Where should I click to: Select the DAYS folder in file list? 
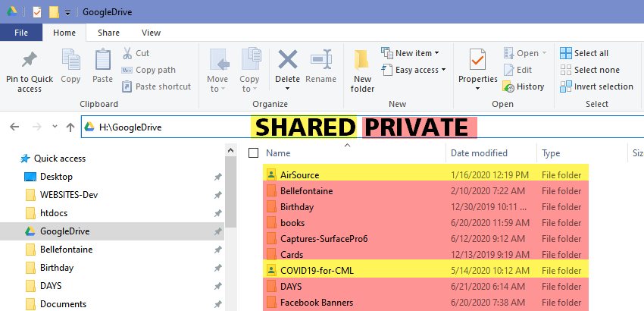click(x=426, y=286)
